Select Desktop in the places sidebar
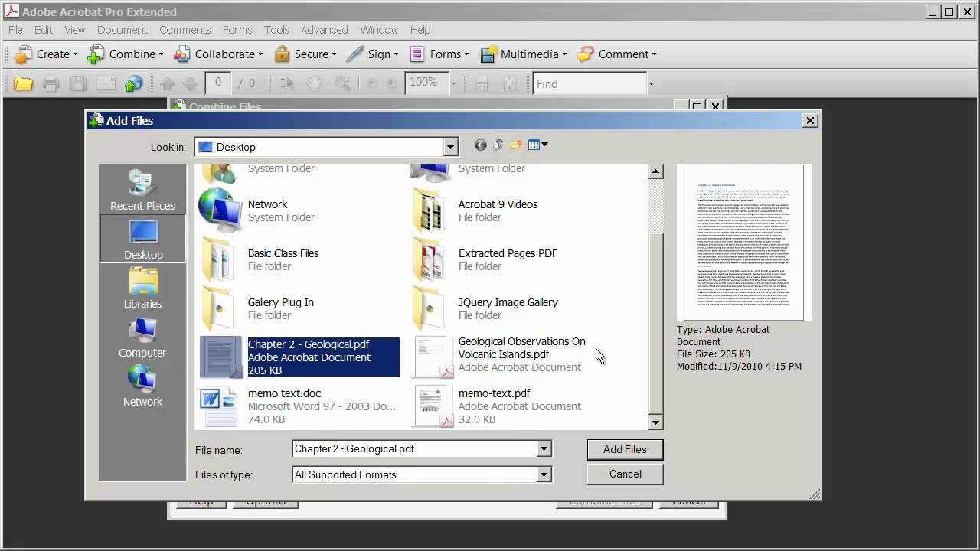Viewport: 980px width, 551px height. click(143, 240)
